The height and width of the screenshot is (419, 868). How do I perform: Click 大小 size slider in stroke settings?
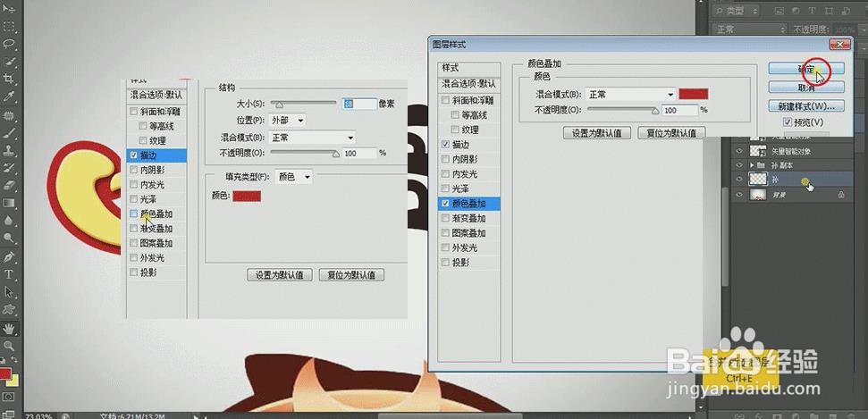(x=303, y=104)
